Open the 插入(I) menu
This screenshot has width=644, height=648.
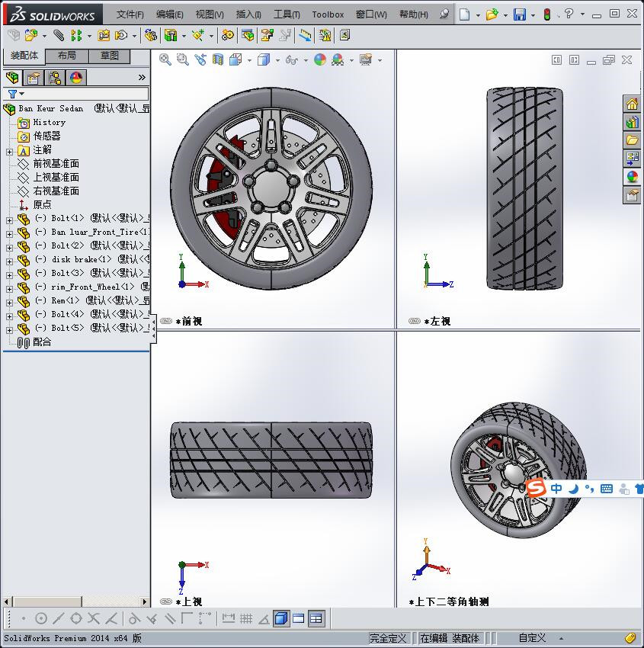pyautogui.click(x=248, y=14)
